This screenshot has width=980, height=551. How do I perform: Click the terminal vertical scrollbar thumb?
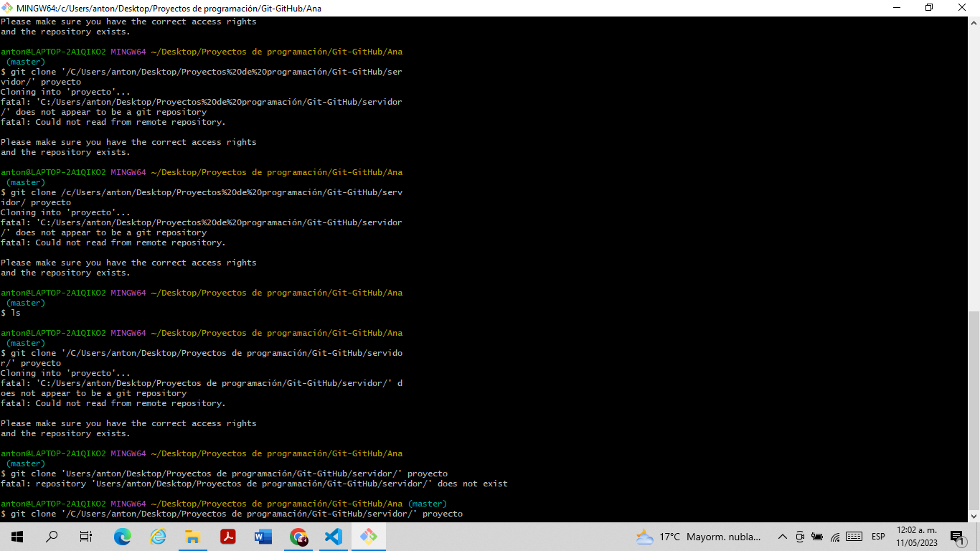(x=974, y=410)
